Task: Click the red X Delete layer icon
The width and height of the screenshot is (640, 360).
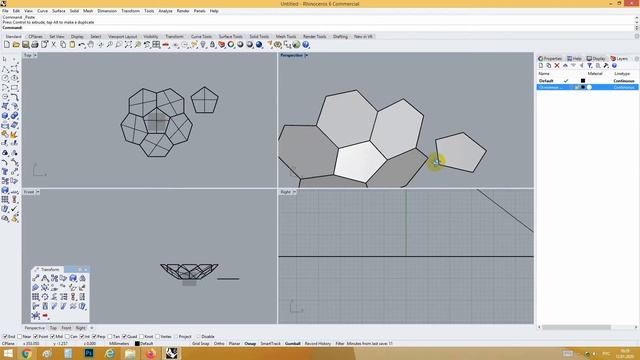Action: [x=557, y=66]
